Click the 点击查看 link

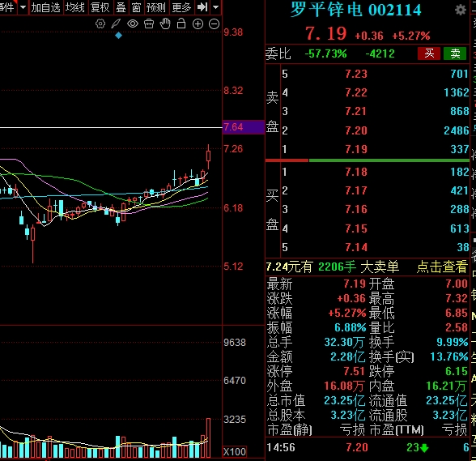pyautogui.click(x=442, y=267)
